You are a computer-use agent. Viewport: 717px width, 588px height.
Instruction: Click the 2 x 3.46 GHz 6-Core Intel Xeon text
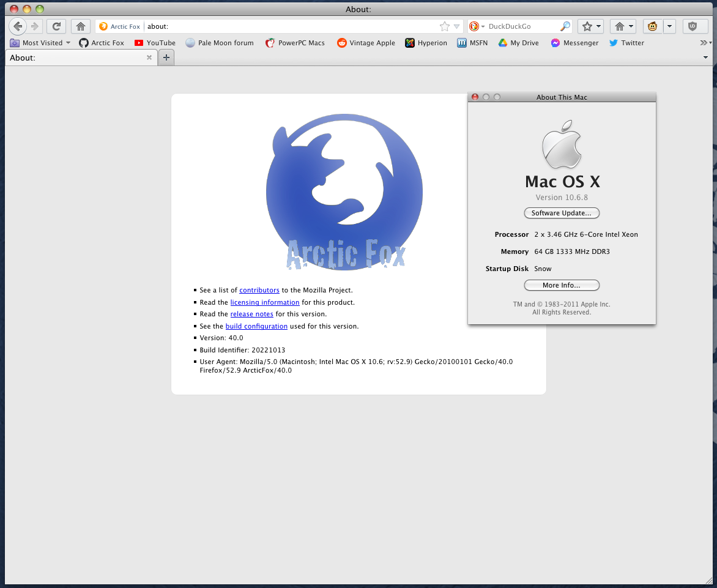click(585, 234)
